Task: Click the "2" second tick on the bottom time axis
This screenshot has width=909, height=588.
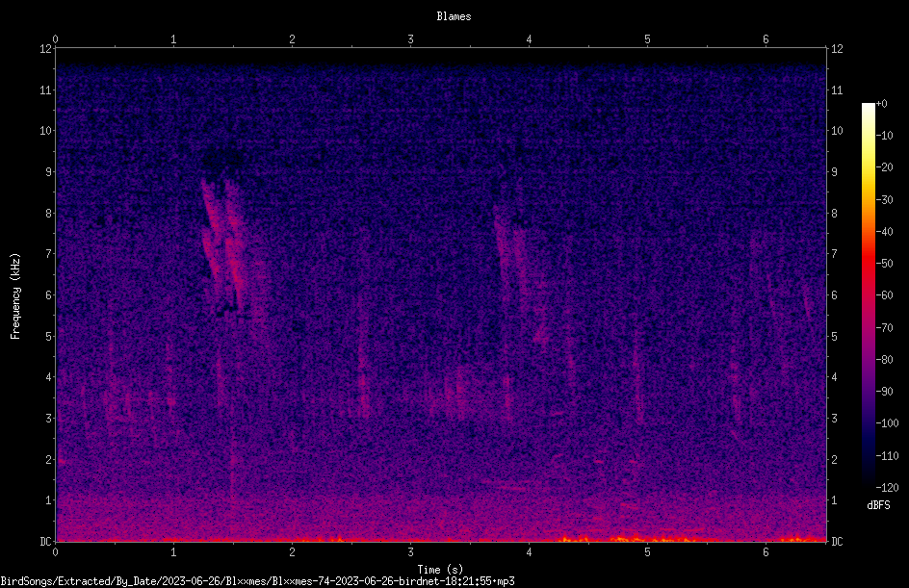Action: pyautogui.click(x=292, y=552)
